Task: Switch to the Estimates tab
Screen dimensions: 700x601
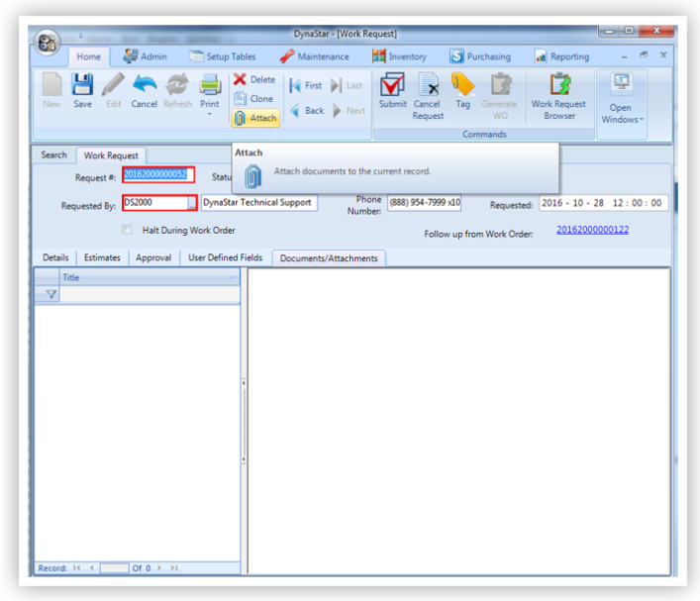Action: pyautogui.click(x=102, y=257)
